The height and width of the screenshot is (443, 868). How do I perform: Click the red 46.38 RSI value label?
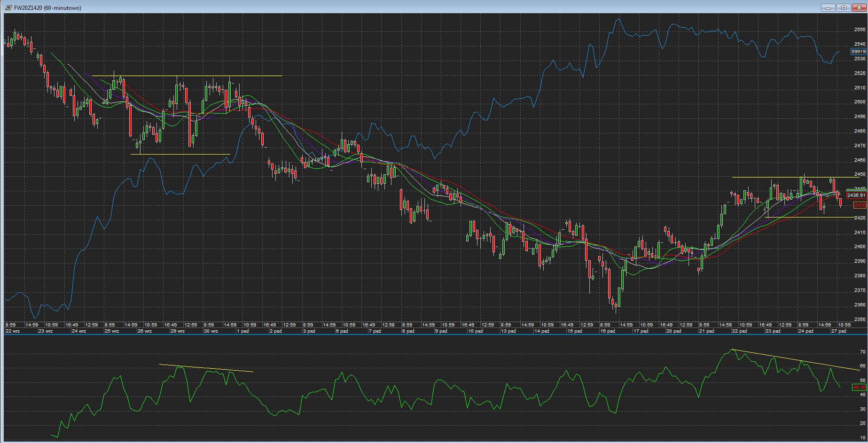coord(859,388)
